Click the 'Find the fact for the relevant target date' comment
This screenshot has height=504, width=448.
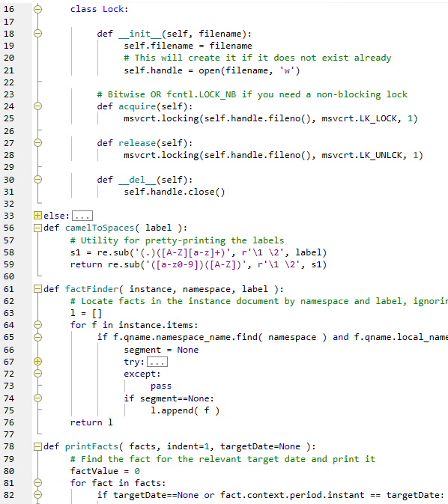[x=223, y=459]
